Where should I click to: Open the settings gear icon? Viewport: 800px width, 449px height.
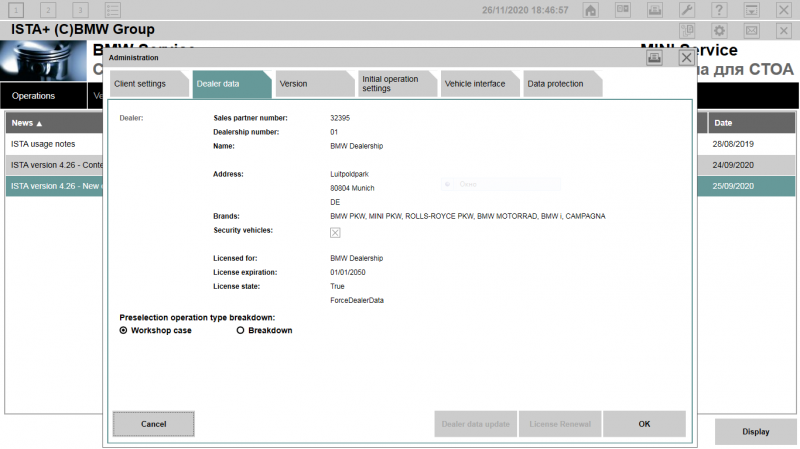point(719,31)
